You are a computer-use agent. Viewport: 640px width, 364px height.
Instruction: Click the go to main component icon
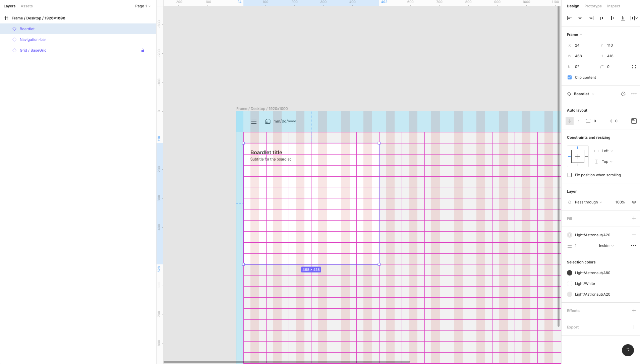click(x=623, y=94)
